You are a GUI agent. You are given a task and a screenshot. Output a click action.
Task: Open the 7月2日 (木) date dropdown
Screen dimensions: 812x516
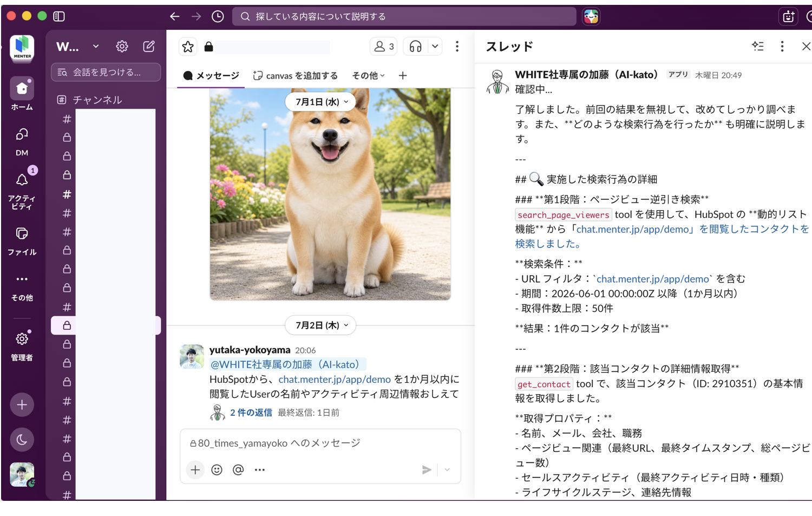[321, 325]
